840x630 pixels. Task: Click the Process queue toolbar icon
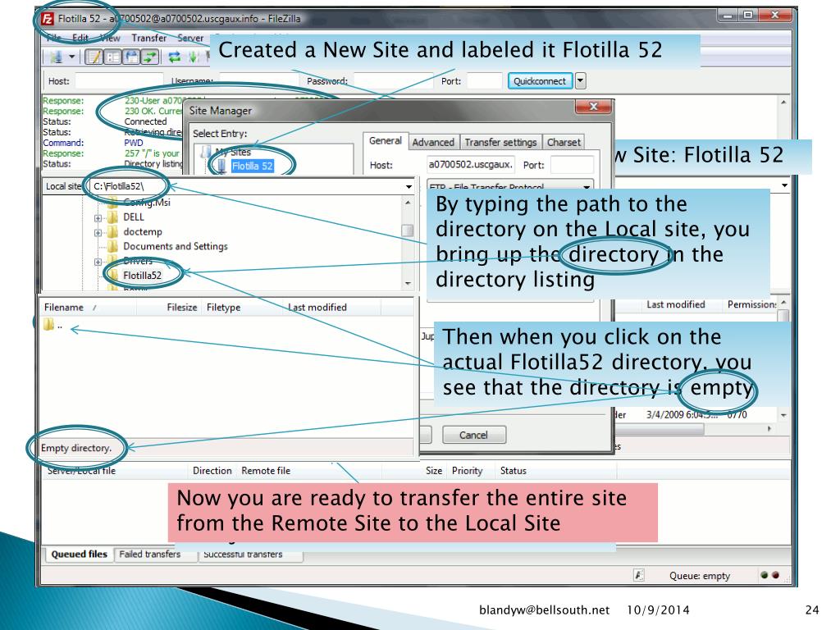193,57
